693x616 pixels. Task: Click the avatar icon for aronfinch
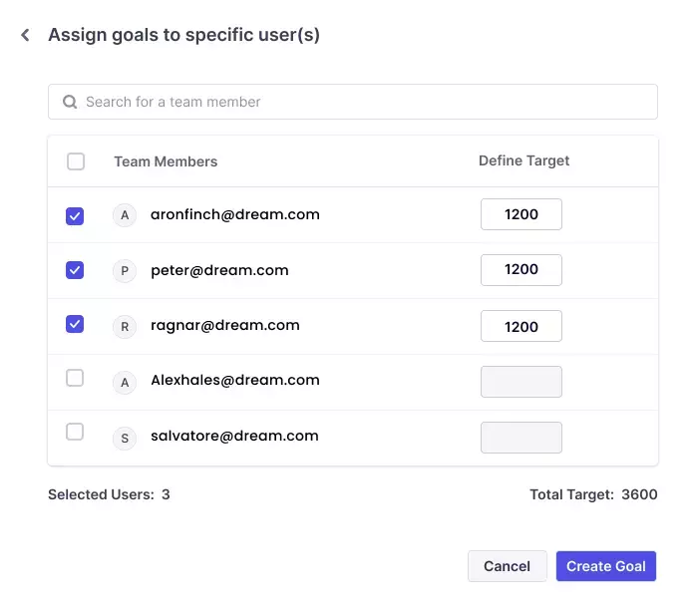[x=125, y=215]
